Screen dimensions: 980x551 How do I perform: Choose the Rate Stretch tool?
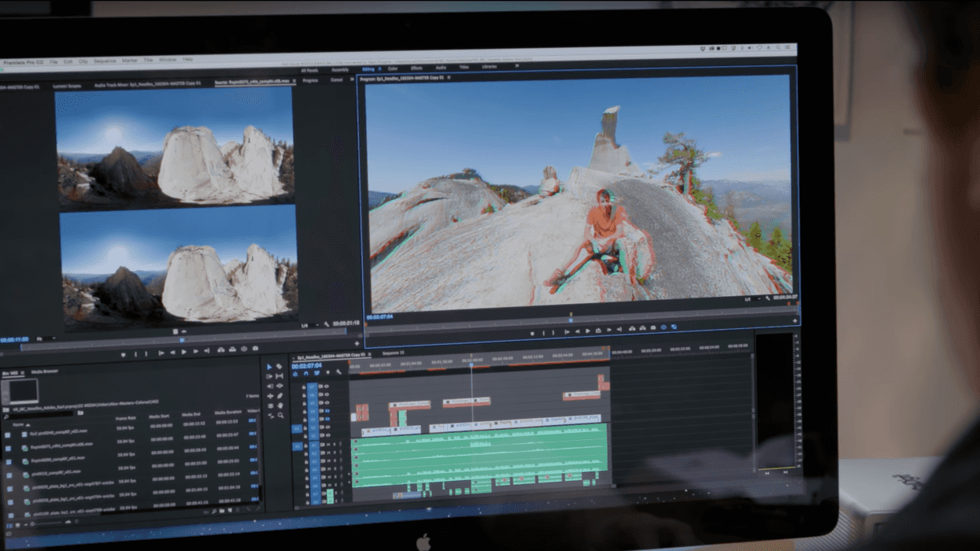[271, 416]
